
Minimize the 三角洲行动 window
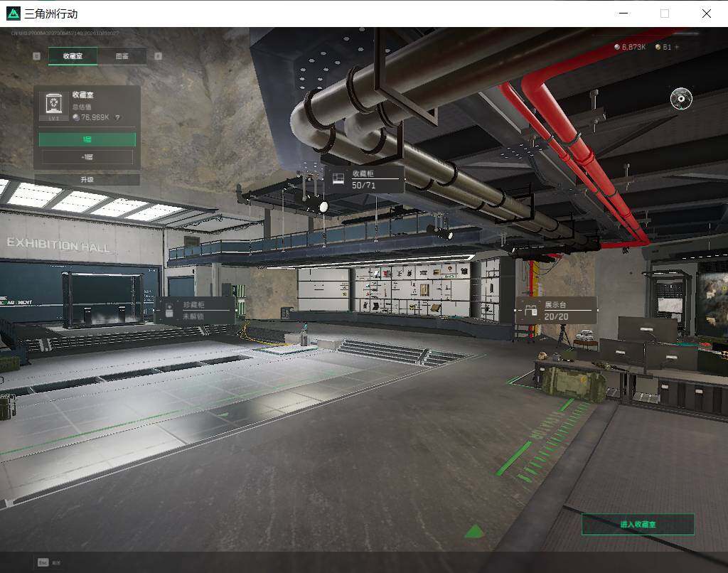[x=623, y=14]
